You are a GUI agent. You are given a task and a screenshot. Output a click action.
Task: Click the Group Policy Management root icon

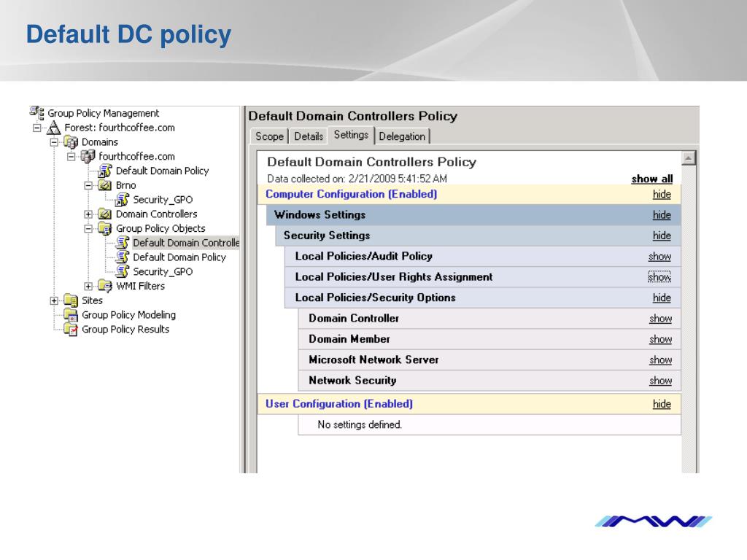(36, 113)
